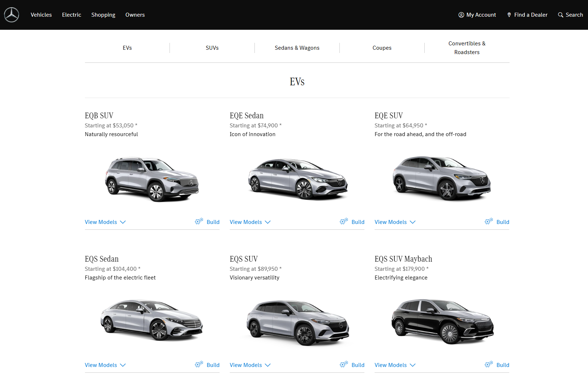Open the Owners menu

click(135, 15)
